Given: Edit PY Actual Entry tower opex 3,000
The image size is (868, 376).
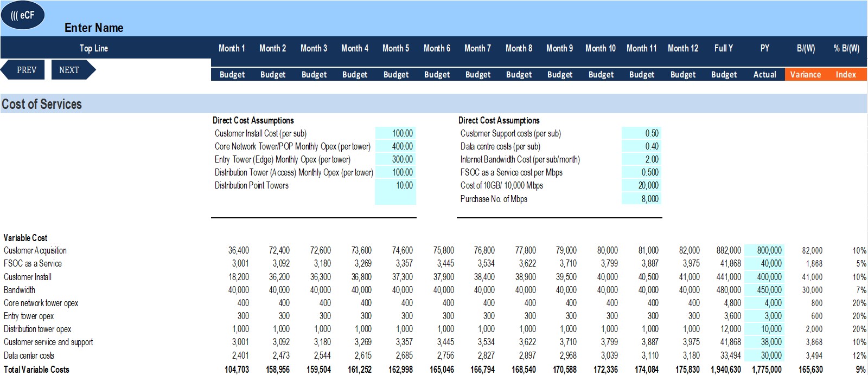Looking at the screenshot, I should pyautogui.click(x=764, y=316).
